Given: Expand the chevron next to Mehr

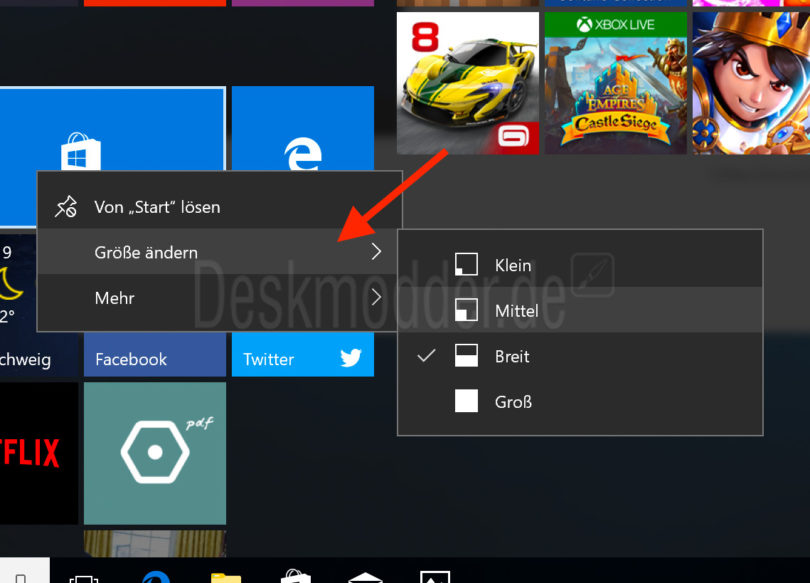Looking at the screenshot, I should point(376,297).
